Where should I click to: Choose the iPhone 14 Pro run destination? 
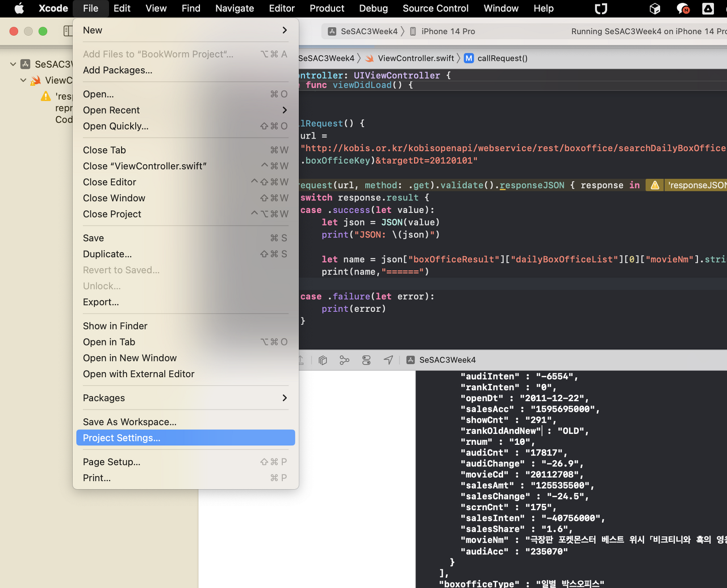(x=442, y=31)
